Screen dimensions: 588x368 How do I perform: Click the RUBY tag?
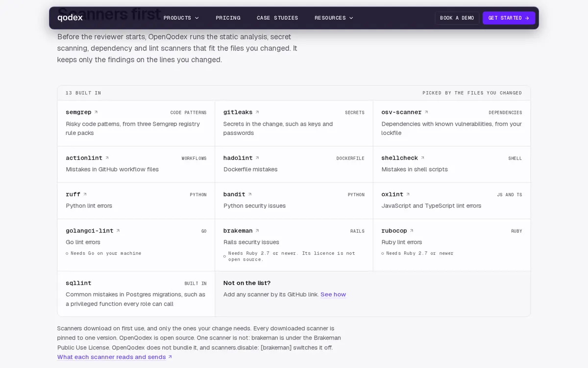pos(516,231)
